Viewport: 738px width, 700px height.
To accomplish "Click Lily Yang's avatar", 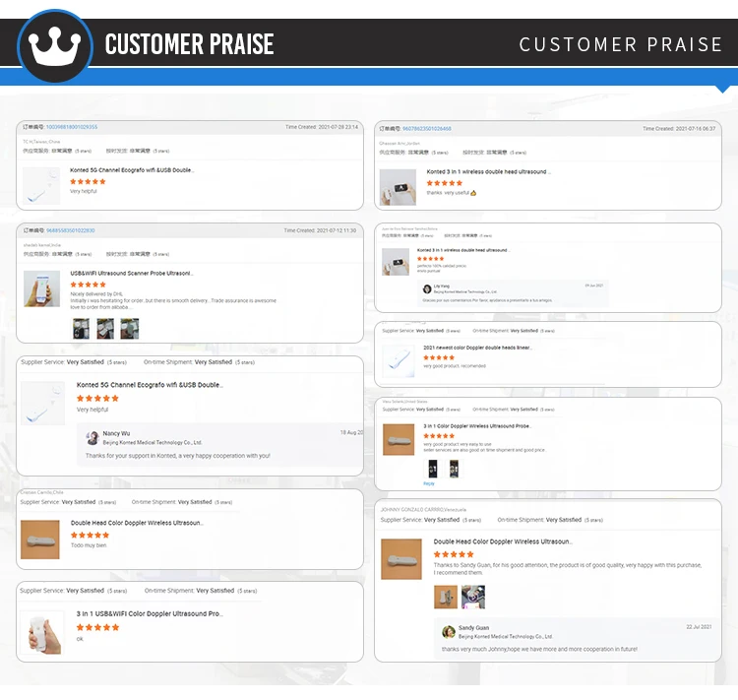I will coord(427,288).
